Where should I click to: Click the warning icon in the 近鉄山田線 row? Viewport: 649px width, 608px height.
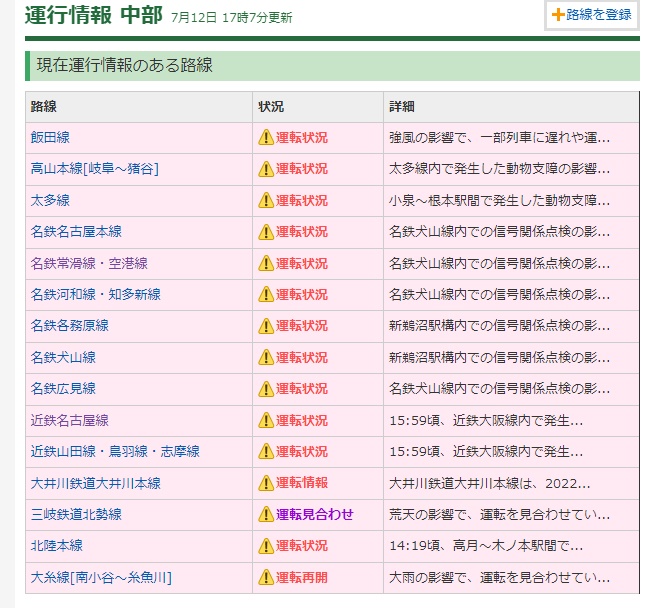tap(266, 452)
